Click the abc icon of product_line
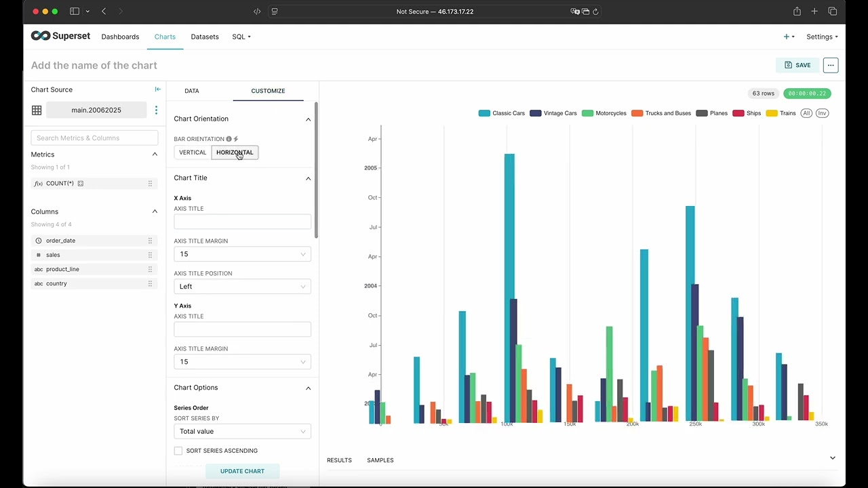868x488 pixels. [39, 269]
